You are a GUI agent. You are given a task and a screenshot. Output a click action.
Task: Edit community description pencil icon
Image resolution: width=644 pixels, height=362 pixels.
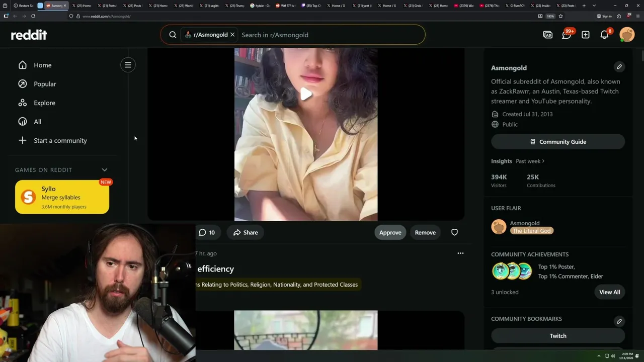pos(619,67)
